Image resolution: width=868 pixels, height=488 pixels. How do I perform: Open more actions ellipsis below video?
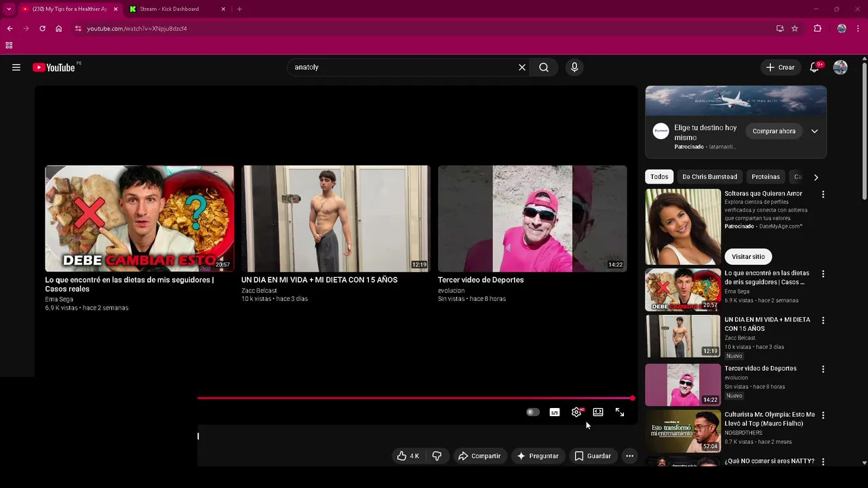pos(629,456)
